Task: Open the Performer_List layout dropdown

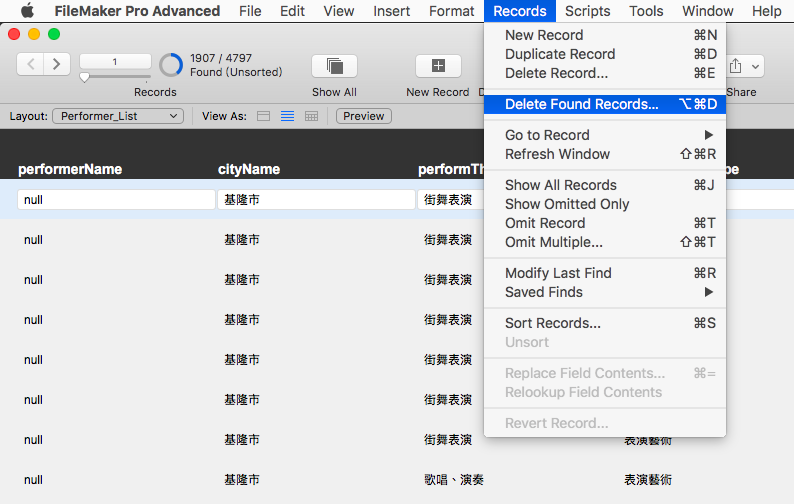Action: tap(118, 116)
